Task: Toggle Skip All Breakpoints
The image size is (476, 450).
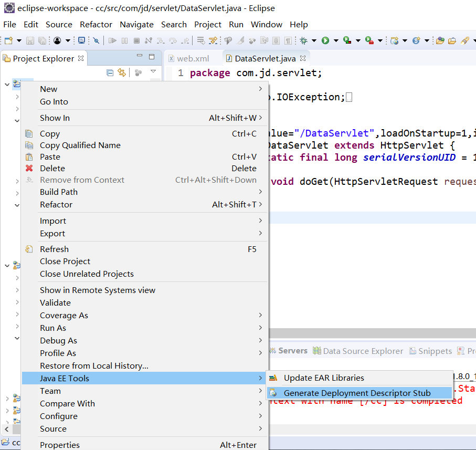Action: click(96, 40)
